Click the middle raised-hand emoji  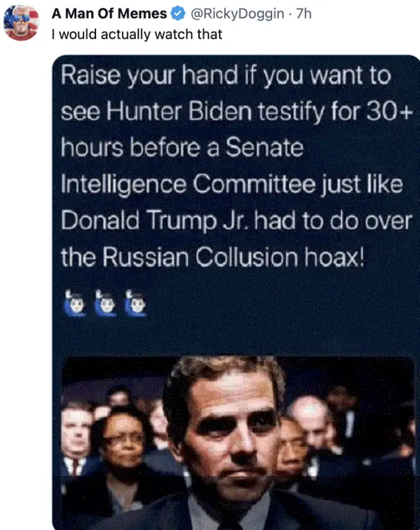pos(105,303)
